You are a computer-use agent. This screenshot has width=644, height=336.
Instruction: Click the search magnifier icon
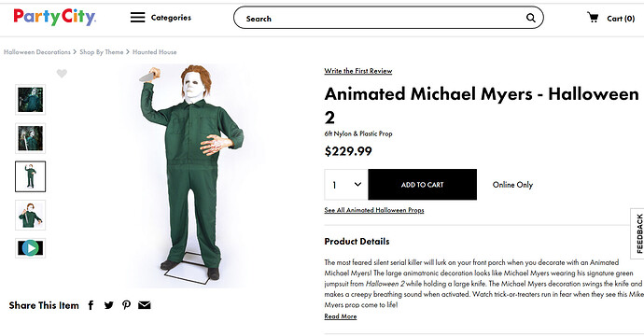[531, 18]
